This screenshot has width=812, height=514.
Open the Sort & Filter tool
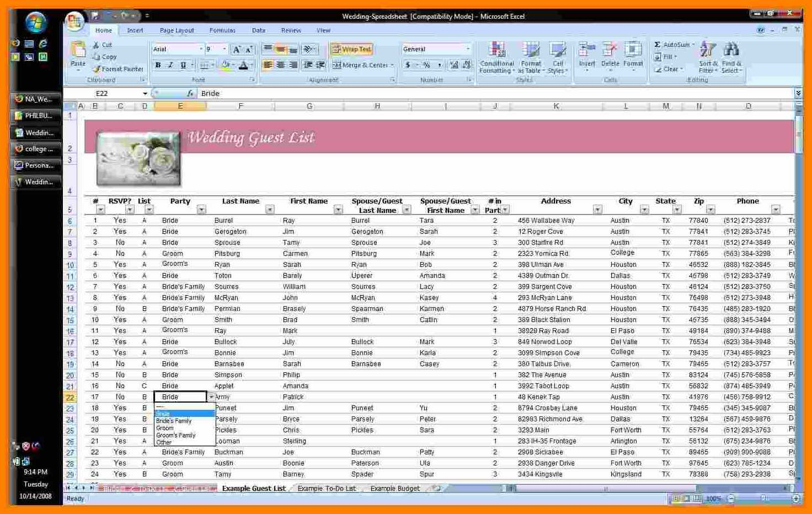[708, 58]
